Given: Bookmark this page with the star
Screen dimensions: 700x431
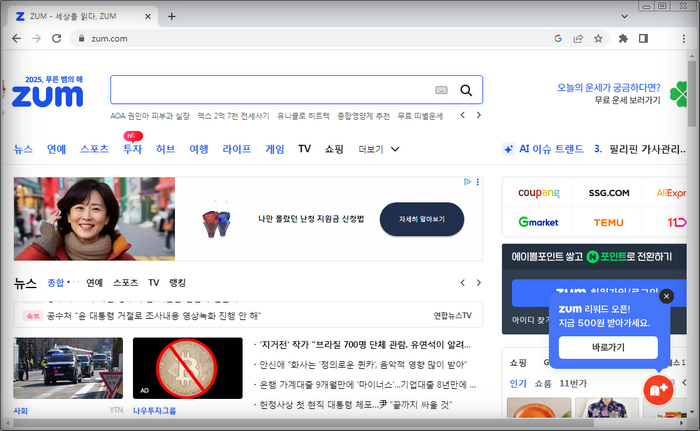Looking at the screenshot, I should [x=598, y=39].
